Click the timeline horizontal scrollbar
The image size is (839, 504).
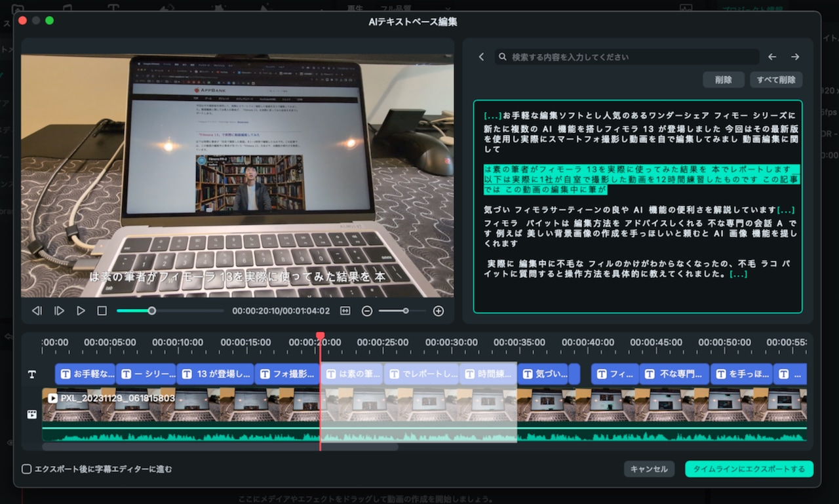click(x=220, y=447)
